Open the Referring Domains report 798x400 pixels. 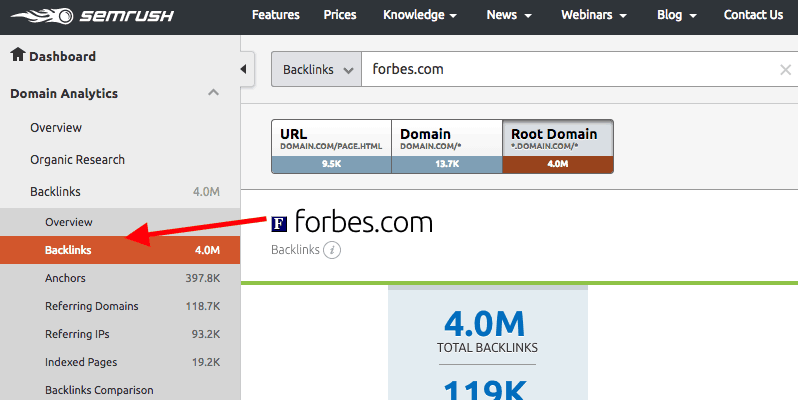tap(91, 306)
